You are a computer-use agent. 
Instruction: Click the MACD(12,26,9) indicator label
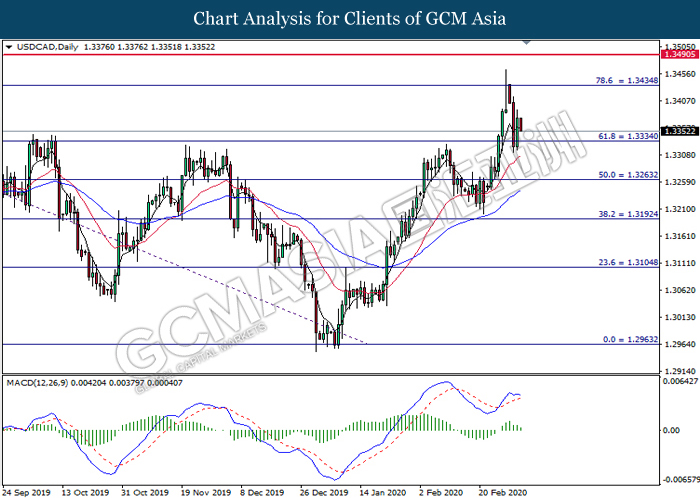pyautogui.click(x=39, y=383)
